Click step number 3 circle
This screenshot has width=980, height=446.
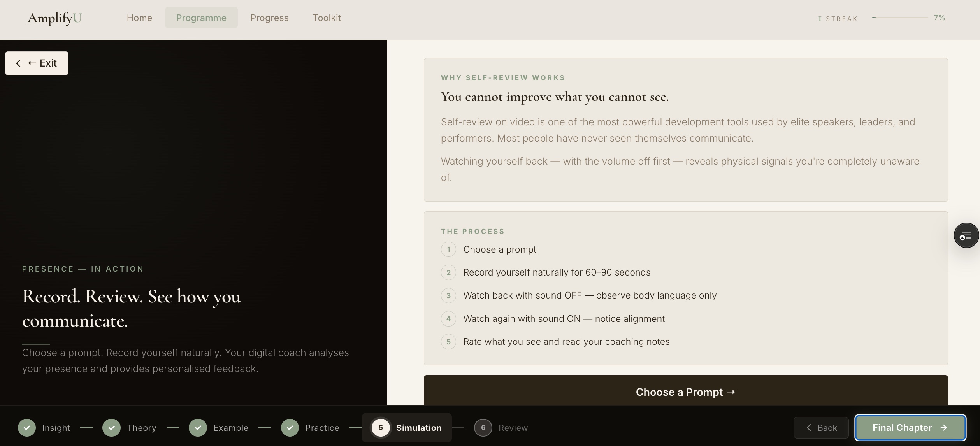point(448,295)
